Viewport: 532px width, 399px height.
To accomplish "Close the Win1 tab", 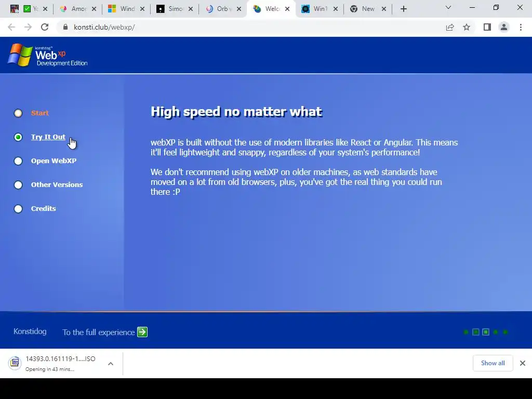I will [336, 9].
